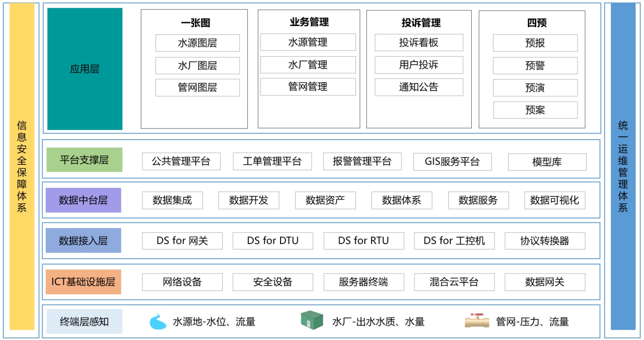The width and height of the screenshot is (644, 340).
Task: Click the teal 应用层 block
Action: pyautogui.click(x=85, y=69)
